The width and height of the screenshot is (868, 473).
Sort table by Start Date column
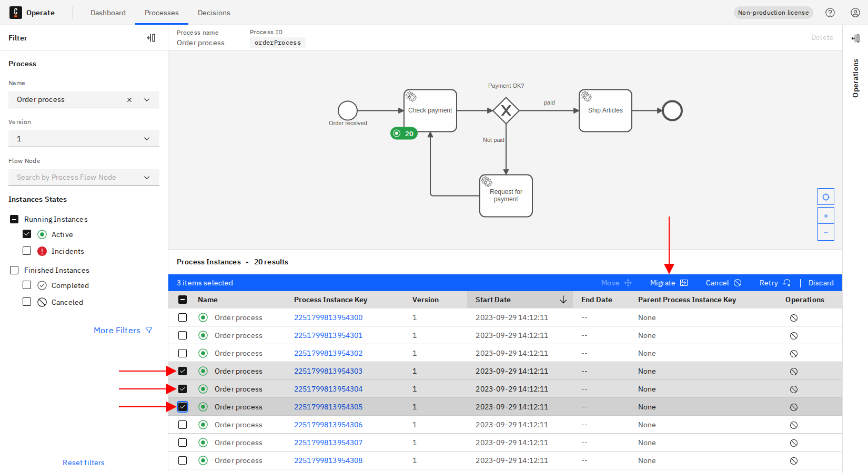[520, 300]
